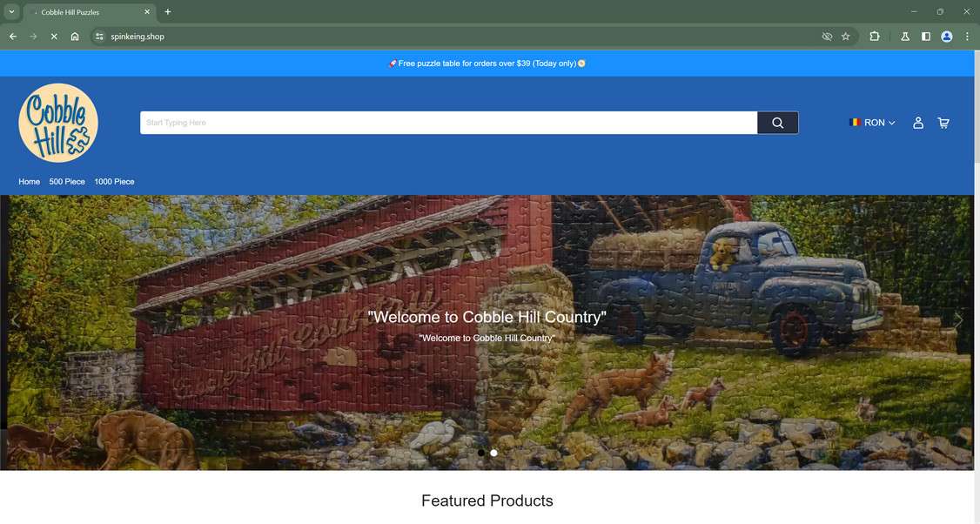Image resolution: width=980 pixels, height=524 pixels.
Task: Click the free puzzle table announcement banner
Action: coord(487,64)
